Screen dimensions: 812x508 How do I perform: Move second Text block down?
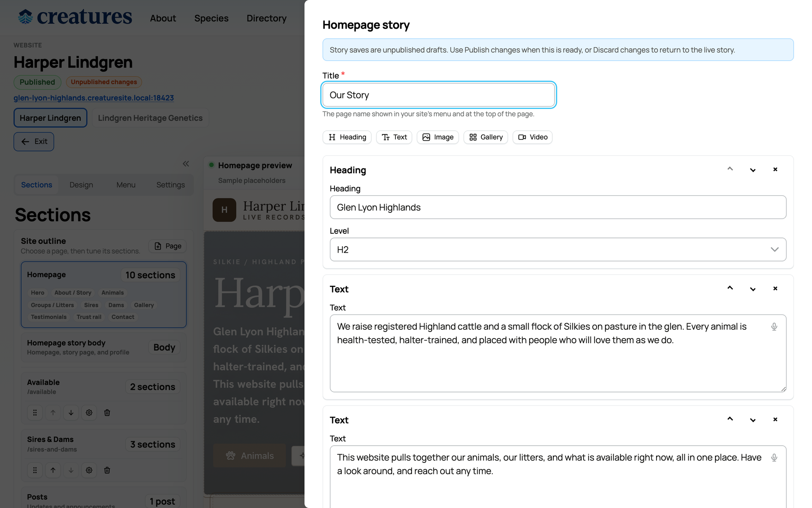pyautogui.click(x=752, y=420)
